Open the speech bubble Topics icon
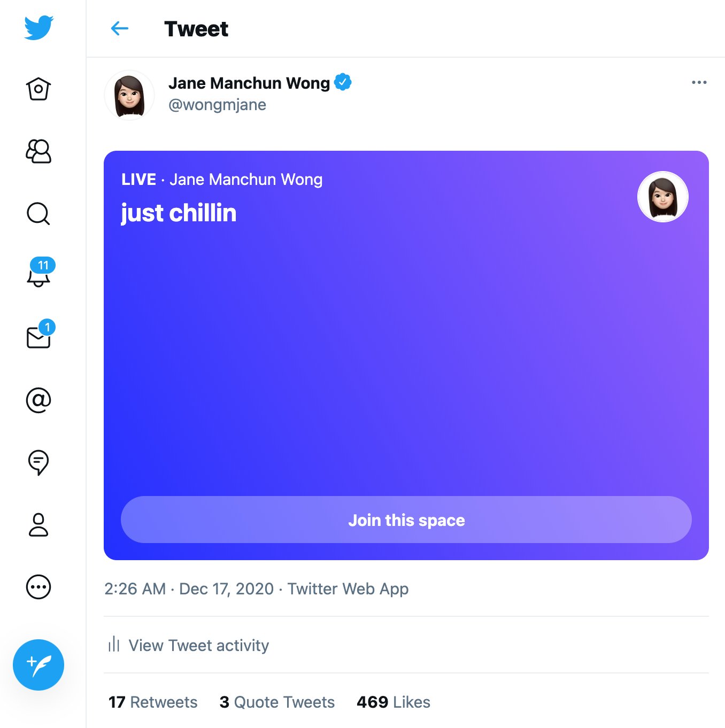This screenshot has height=728, width=725. pos(38,462)
